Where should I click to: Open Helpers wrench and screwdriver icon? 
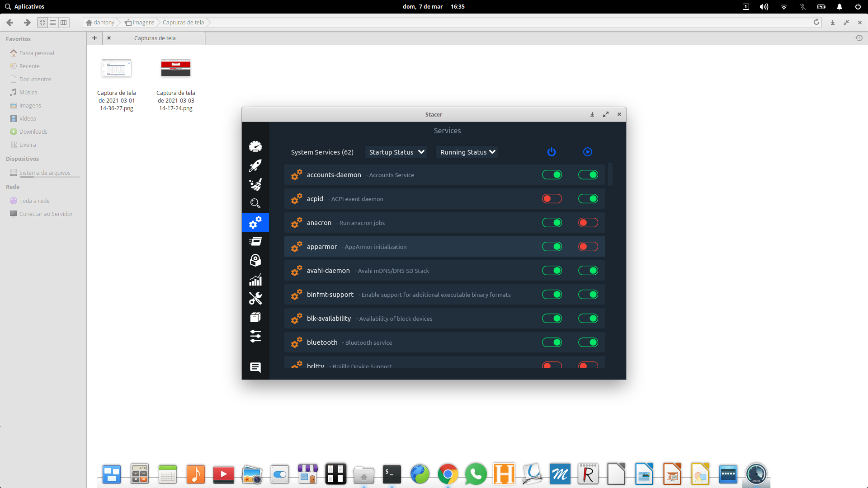[255, 298]
